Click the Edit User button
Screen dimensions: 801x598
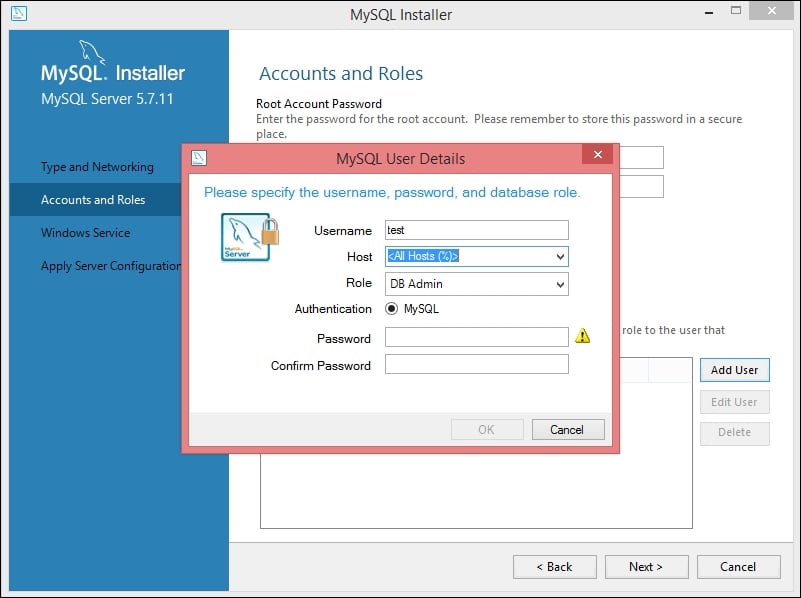(734, 402)
